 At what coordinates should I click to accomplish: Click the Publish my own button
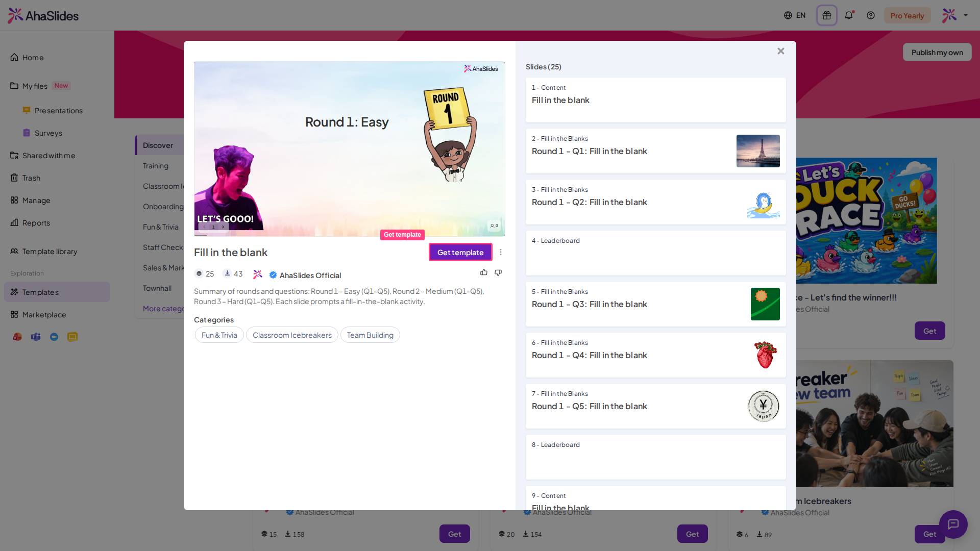coord(937,52)
